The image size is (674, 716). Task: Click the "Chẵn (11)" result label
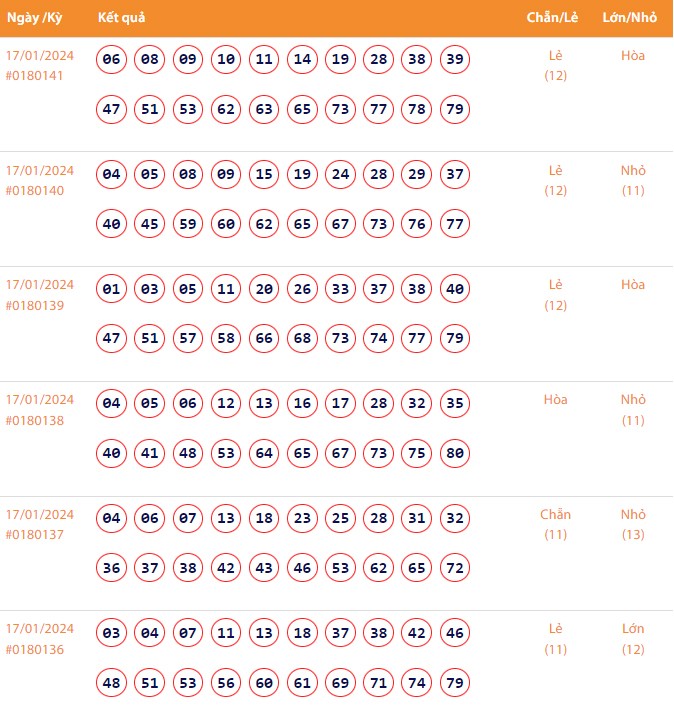(555, 524)
